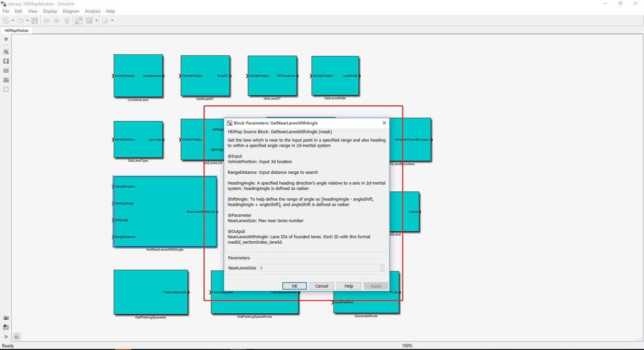Click the Apply button in dialog

376,286
